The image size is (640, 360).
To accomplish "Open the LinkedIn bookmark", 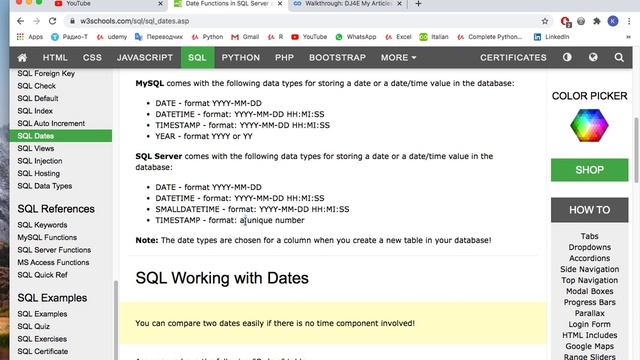I will coord(551,37).
